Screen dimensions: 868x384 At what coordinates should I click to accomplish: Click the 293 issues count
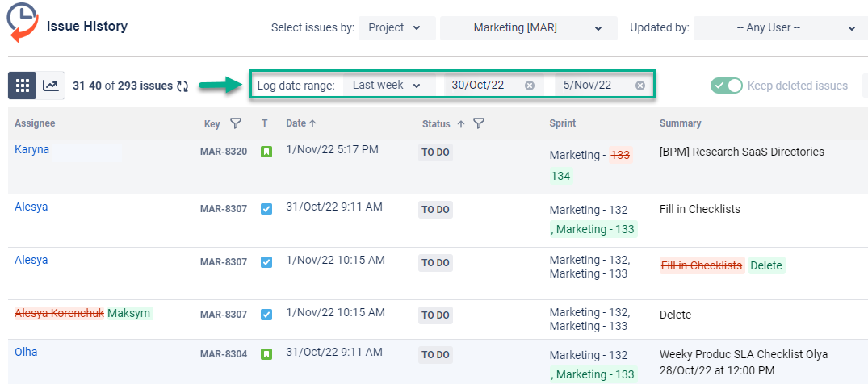coord(145,86)
